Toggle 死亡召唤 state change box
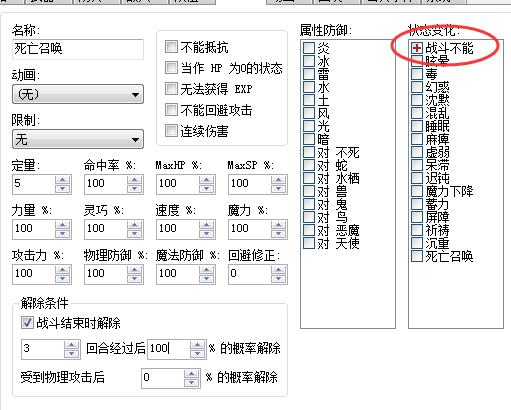Viewport: 511px width, 410px height. tap(417, 256)
